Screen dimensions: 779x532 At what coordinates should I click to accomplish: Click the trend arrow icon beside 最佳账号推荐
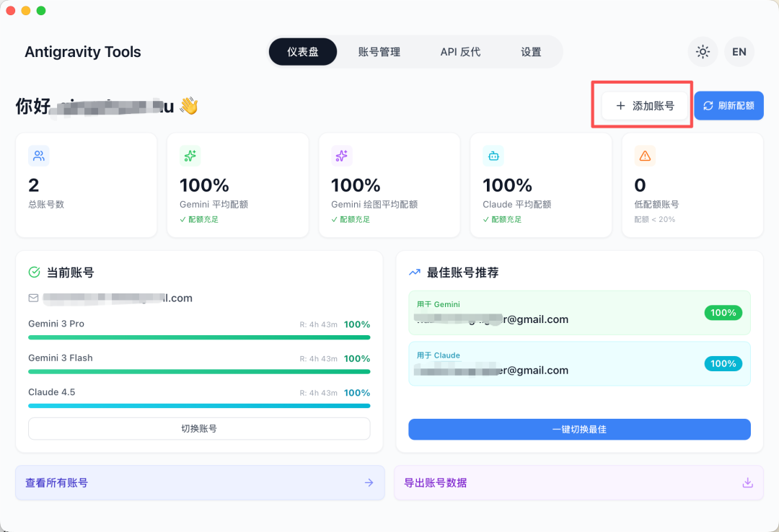coord(414,272)
